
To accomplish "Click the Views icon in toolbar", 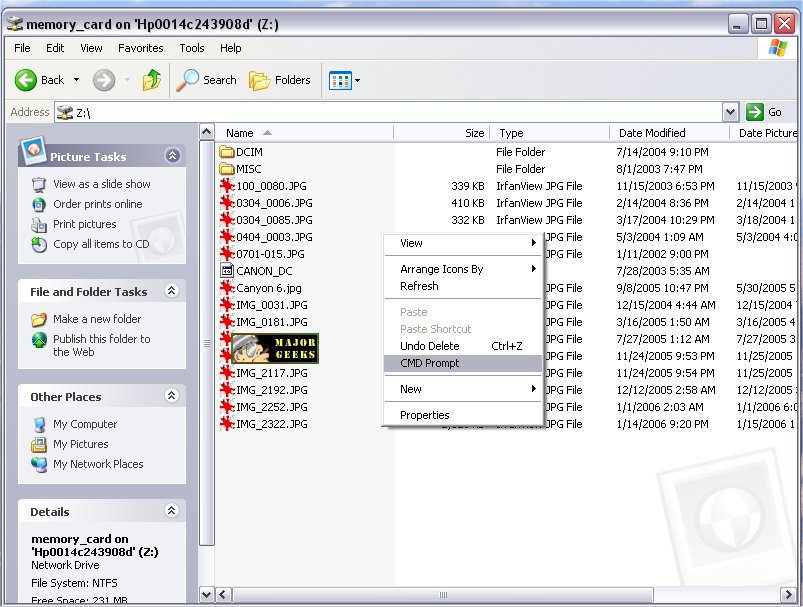I will coord(339,80).
